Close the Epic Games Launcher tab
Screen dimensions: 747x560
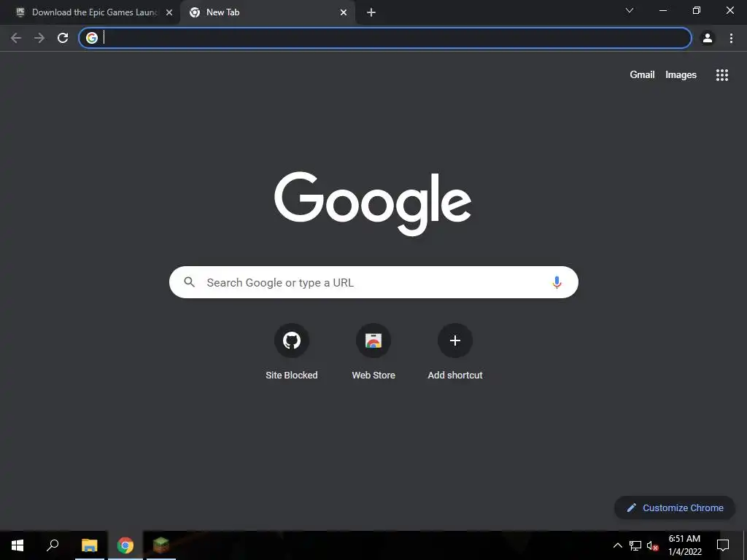click(169, 12)
